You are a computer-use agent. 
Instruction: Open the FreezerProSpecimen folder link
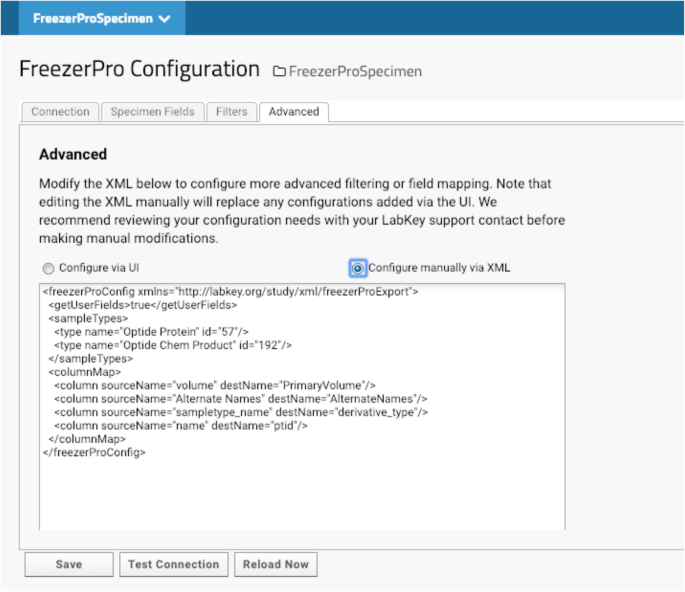pos(355,71)
